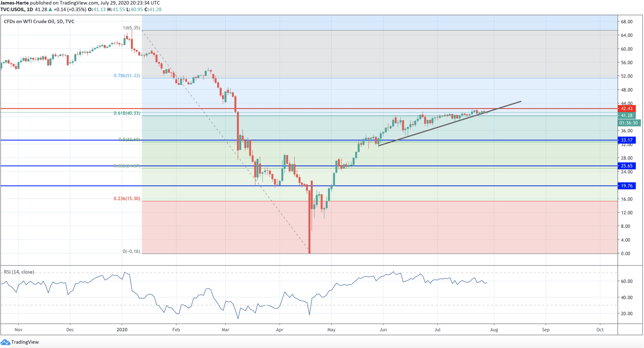This screenshot has height=348, width=644.
Task: Click the Jul label on the time axis
Action: coord(438,330)
